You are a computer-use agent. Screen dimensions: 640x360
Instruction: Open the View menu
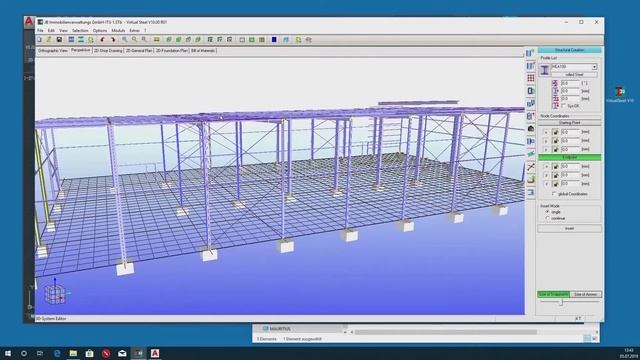63,31
